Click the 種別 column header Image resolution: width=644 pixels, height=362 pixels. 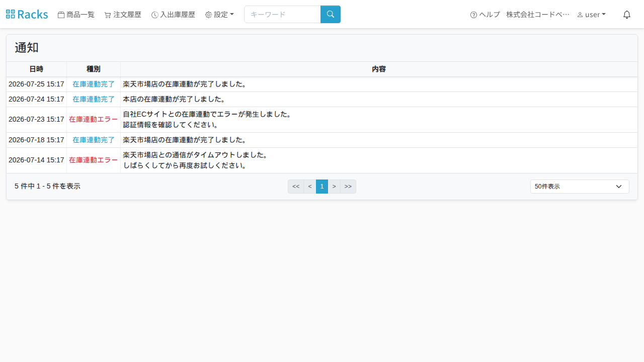click(94, 69)
